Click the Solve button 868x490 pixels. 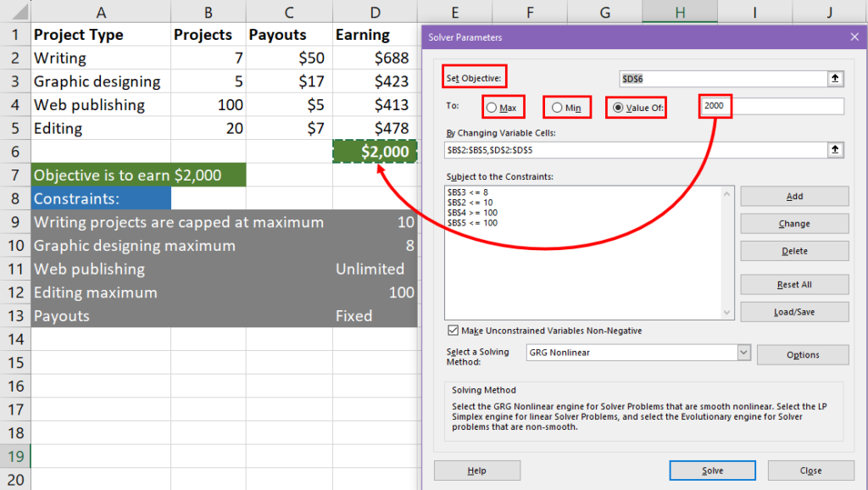(x=712, y=471)
